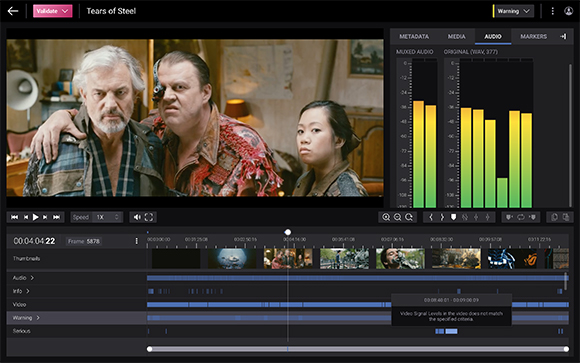Image resolution: width=580 pixels, height=363 pixels.
Task: Click the playhead handle on the ruler
Action: pyautogui.click(x=287, y=232)
